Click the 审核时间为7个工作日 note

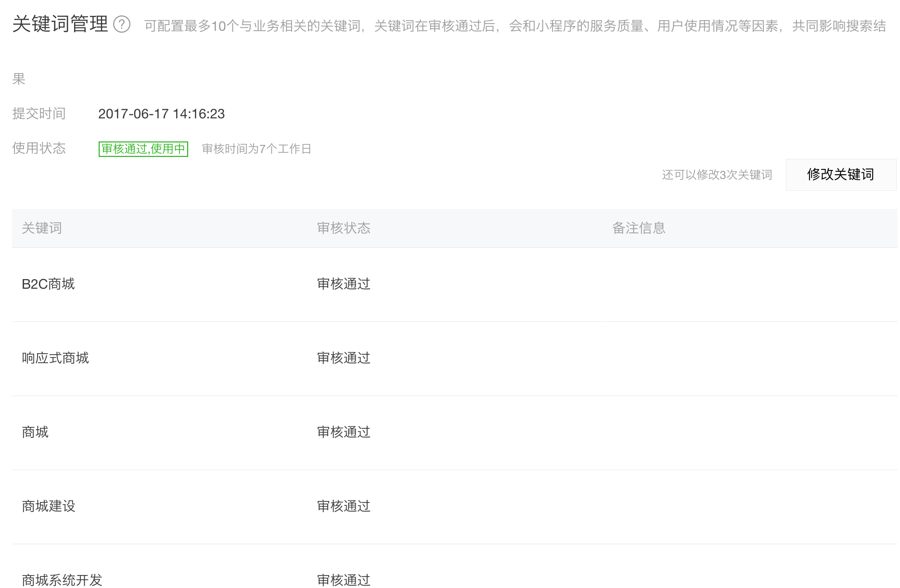pyautogui.click(x=257, y=149)
